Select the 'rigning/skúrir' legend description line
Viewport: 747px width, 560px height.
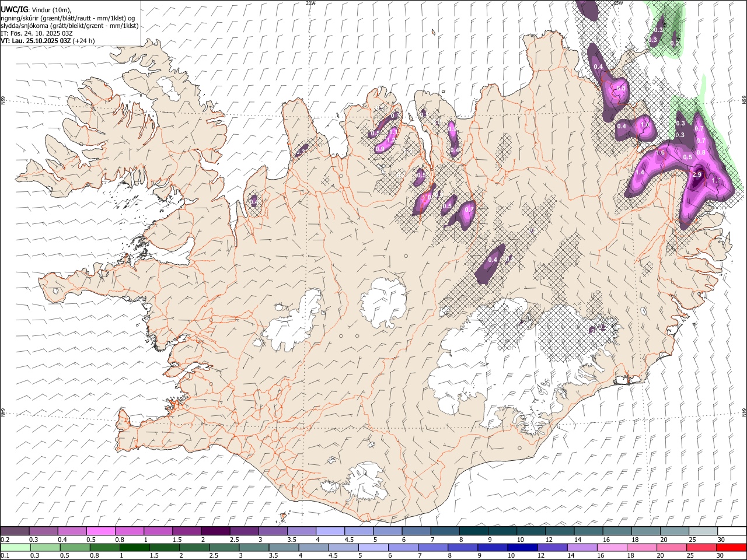(68, 18)
